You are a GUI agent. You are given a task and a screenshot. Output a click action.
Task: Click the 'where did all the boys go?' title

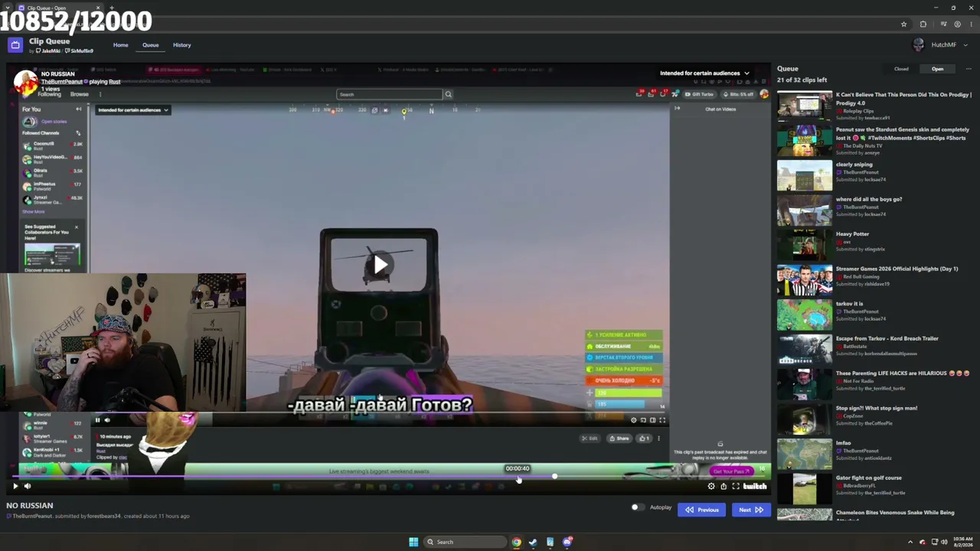(869, 199)
